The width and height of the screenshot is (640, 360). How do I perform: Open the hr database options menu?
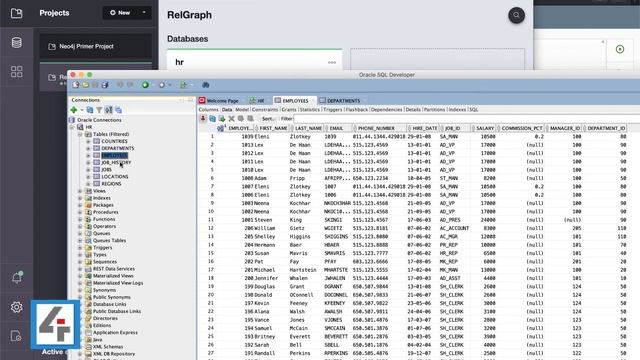click(332, 62)
